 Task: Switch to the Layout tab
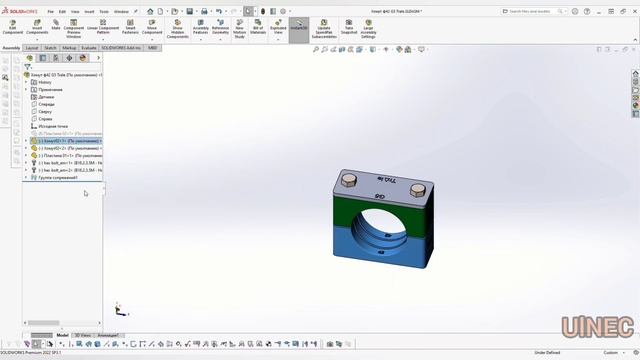click(x=32, y=48)
